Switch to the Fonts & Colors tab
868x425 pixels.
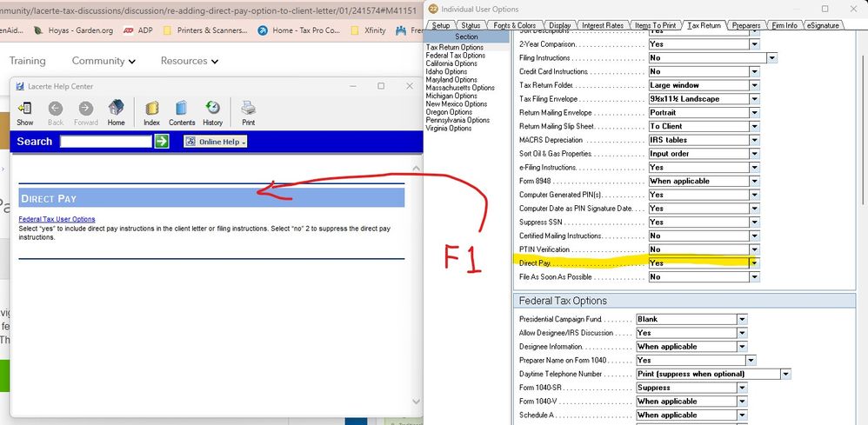[515, 26]
